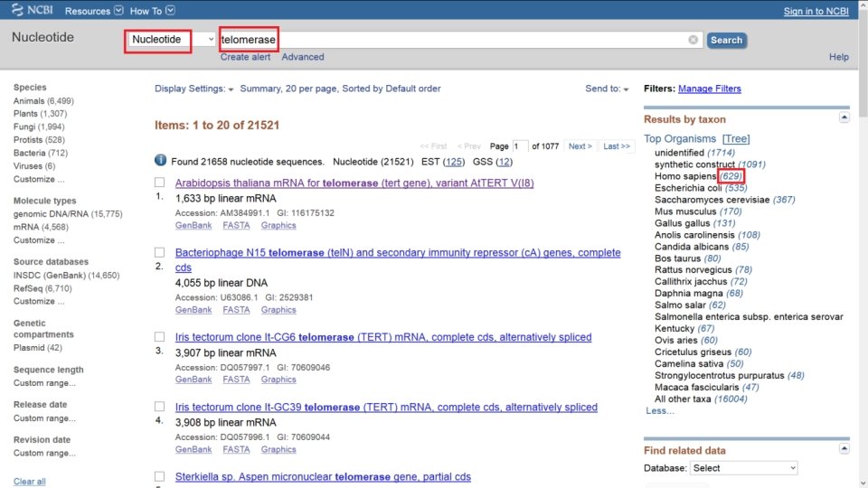This screenshot has width=868, height=488.
Task: Open Bacteriophage N15 telomerase result title
Action: pos(398,259)
